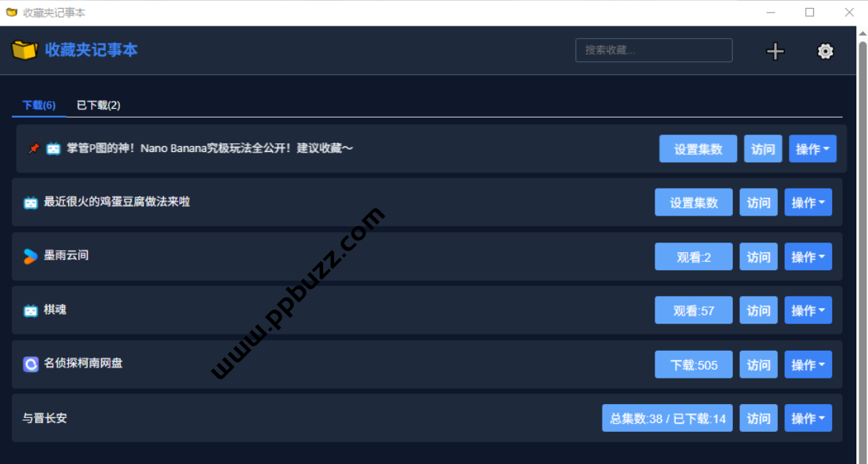This screenshot has width=868, height=464.
Task: Switch to the 已下载(2) tab
Action: pyautogui.click(x=99, y=105)
